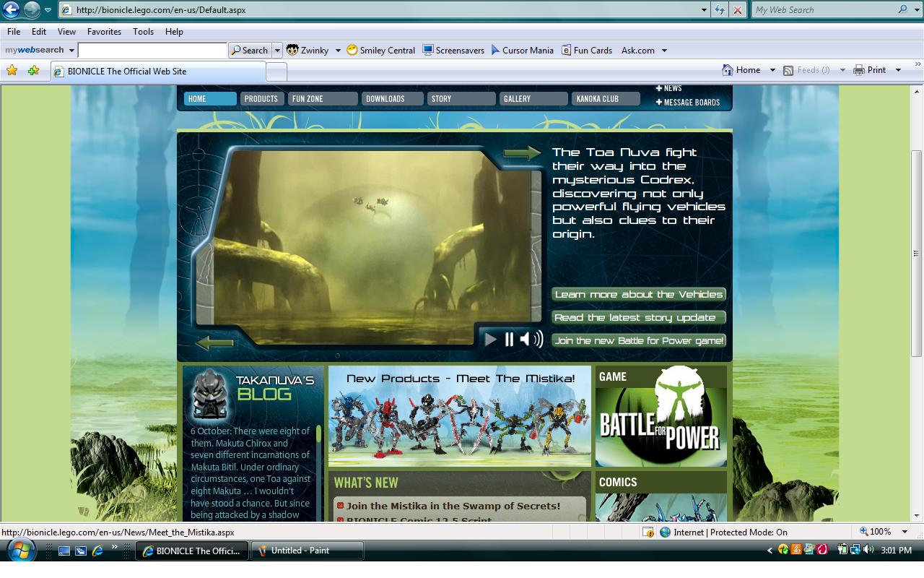
Task: Open the Help menu
Action: 174,32
